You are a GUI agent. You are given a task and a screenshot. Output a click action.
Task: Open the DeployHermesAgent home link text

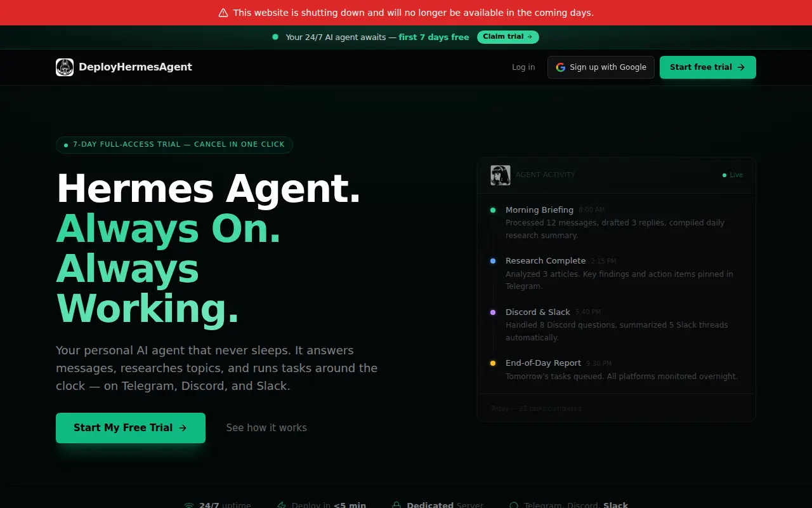[135, 67]
